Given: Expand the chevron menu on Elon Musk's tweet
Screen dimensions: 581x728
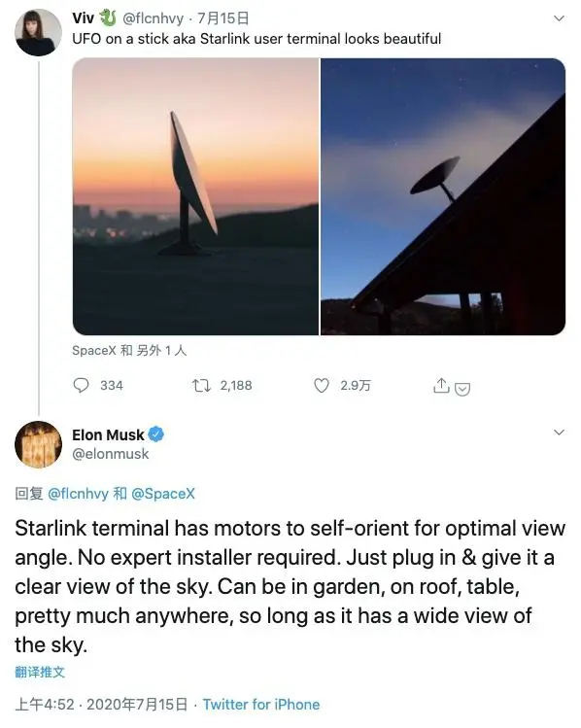Looking at the screenshot, I should 560,433.
